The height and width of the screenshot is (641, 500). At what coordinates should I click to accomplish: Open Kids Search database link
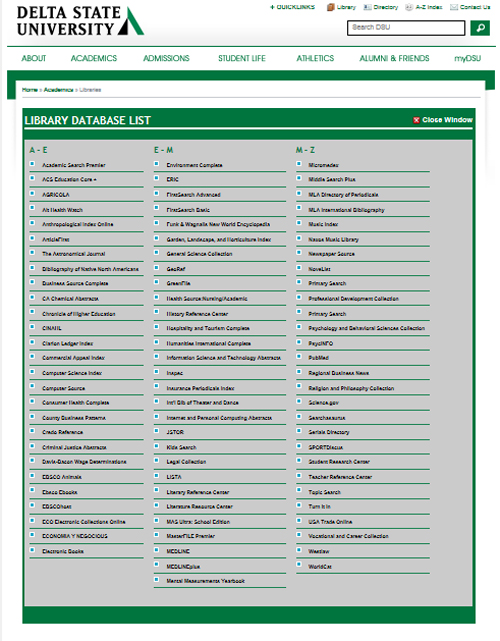pos(182,448)
